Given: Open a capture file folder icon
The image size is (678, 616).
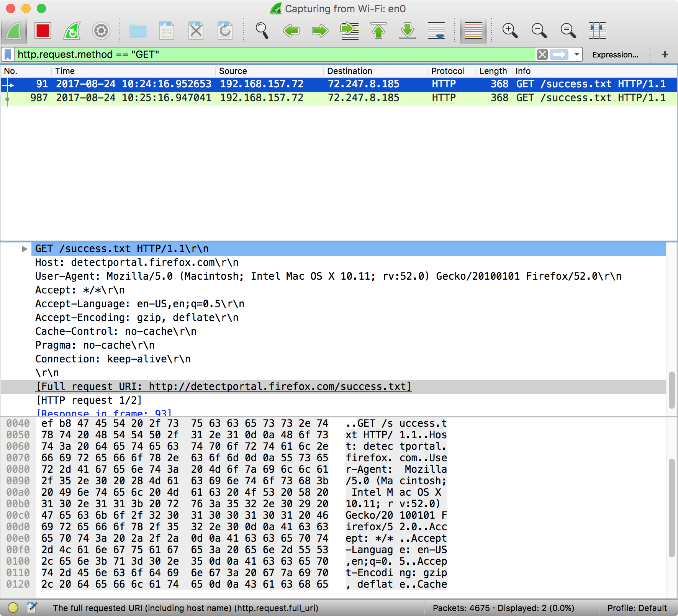Looking at the screenshot, I should coord(138,31).
